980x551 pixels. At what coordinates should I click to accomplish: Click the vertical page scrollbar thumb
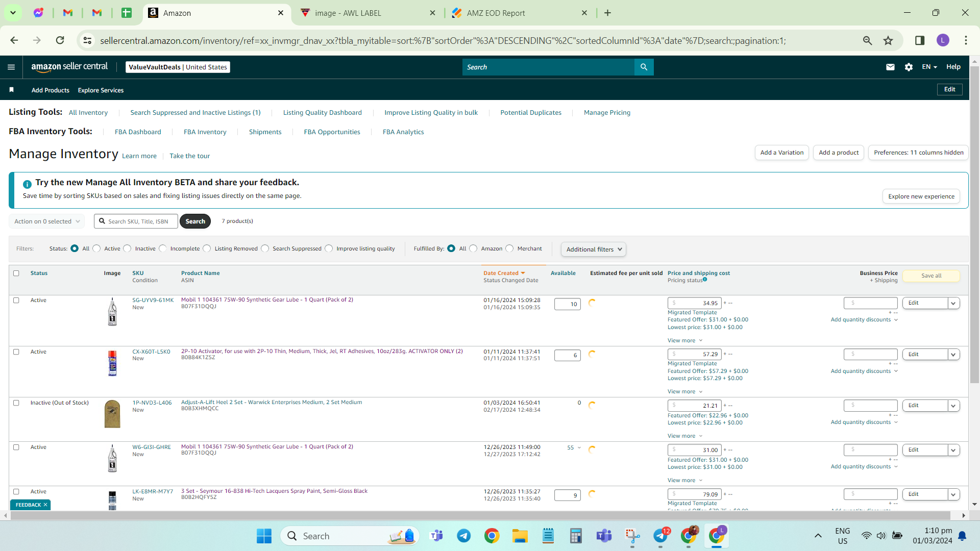[974, 224]
